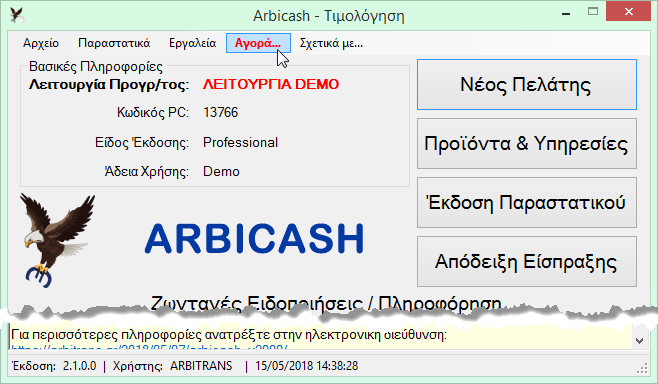Click the Απόδειξη Είσπραξης button
This screenshot has width=658, height=384.
click(x=527, y=261)
